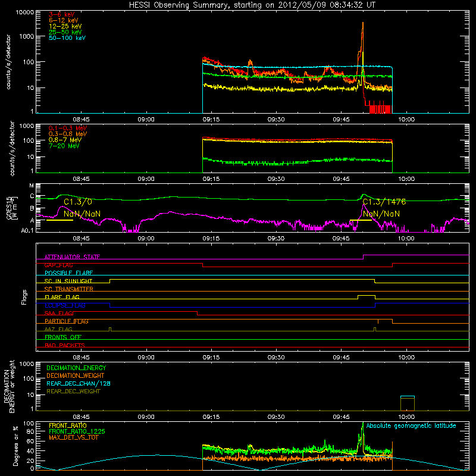Image resolution: width=476 pixels, height=476 pixels.
Task: Click the Absolute geomagnetic latitude label
Action: 411,425
